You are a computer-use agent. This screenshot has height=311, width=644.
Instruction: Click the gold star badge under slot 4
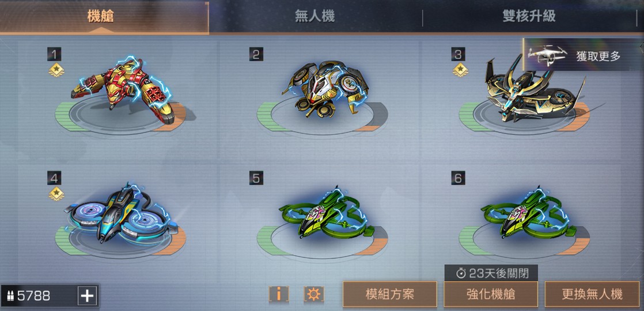pos(56,194)
